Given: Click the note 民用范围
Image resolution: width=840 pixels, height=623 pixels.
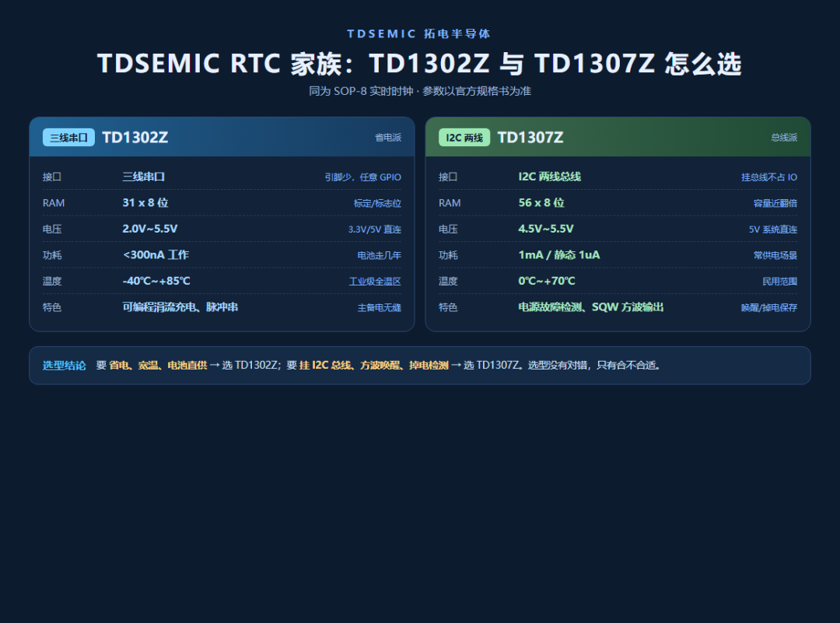Looking at the screenshot, I should pos(779,282).
